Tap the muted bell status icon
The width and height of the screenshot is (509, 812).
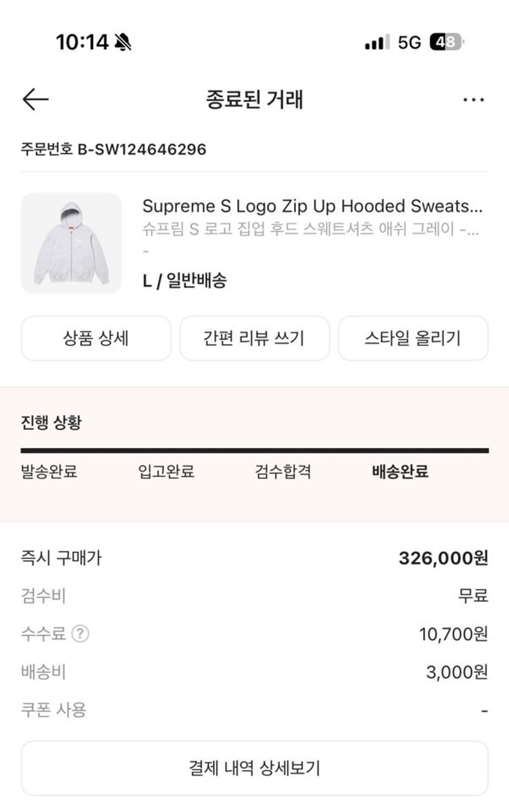tap(123, 42)
